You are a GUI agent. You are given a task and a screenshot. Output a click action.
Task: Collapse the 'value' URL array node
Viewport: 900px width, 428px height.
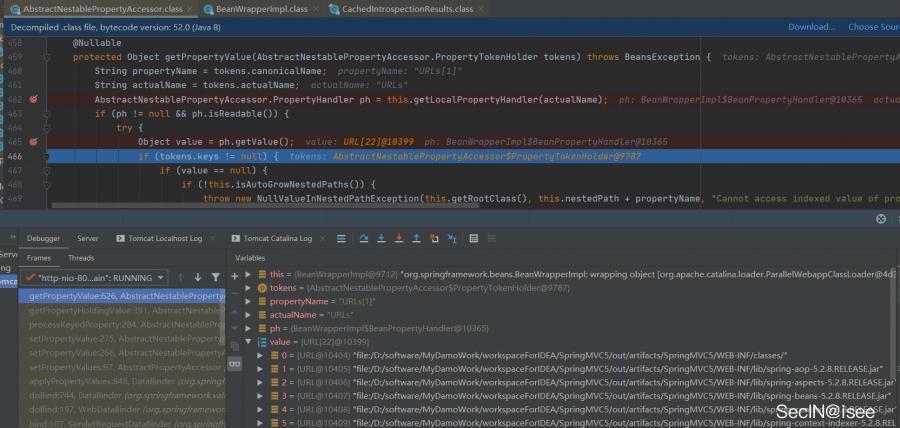pos(248,342)
